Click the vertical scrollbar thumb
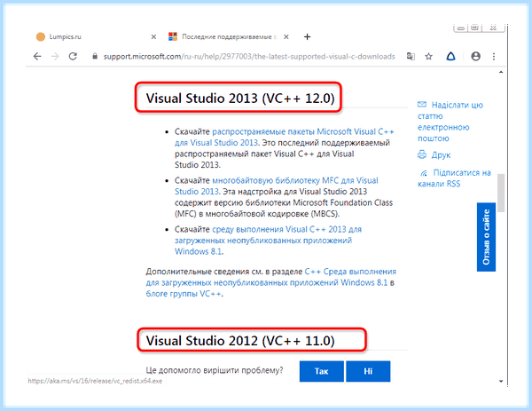The height and width of the screenshot is (411, 532). pyautogui.click(x=501, y=193)
